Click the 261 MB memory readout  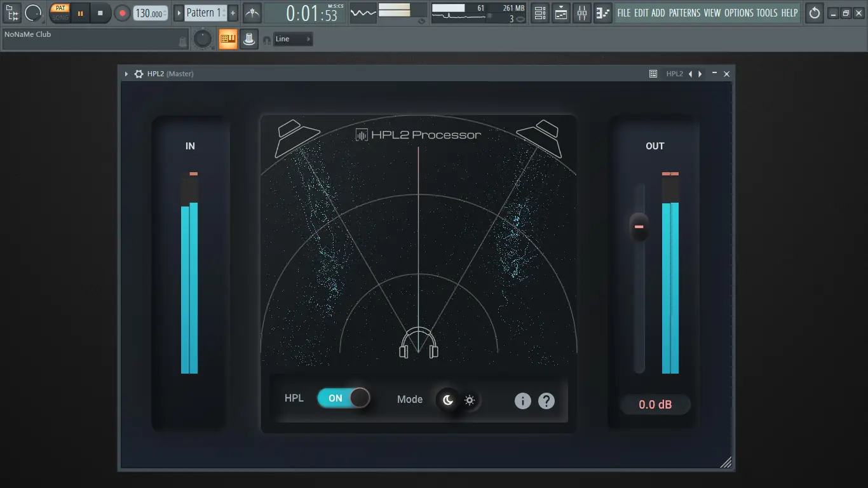tap(513, 8)
